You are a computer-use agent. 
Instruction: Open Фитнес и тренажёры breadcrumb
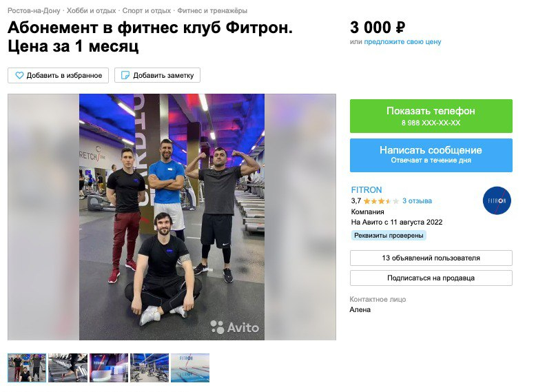(x=212, y=10)
